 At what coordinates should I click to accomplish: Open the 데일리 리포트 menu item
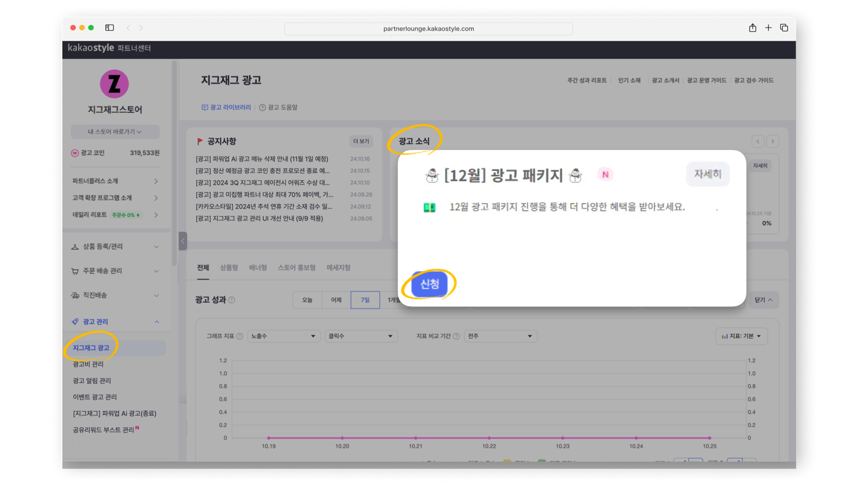pyautogui.click(x=115, y=215)
